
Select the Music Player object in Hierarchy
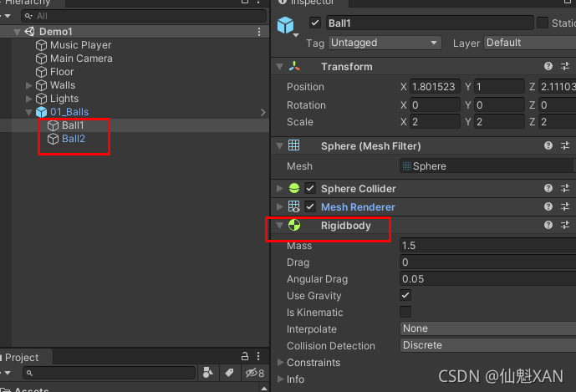pos(80,45)
